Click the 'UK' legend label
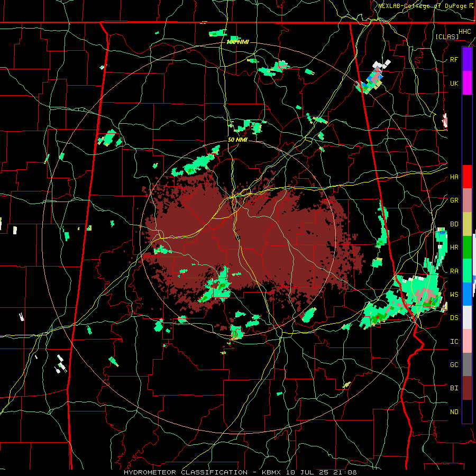The width and height of the screenshot is (476, 476). 454,83
